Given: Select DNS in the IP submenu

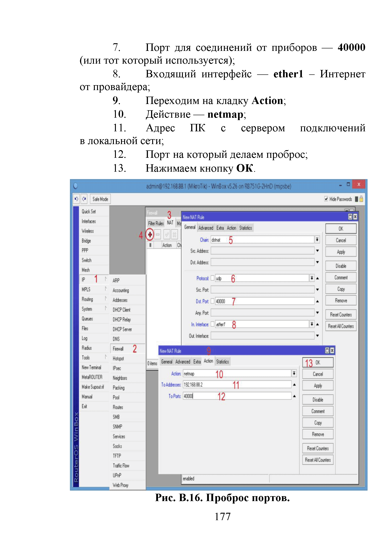Looking at the screenshot, I should coord(128,339).
